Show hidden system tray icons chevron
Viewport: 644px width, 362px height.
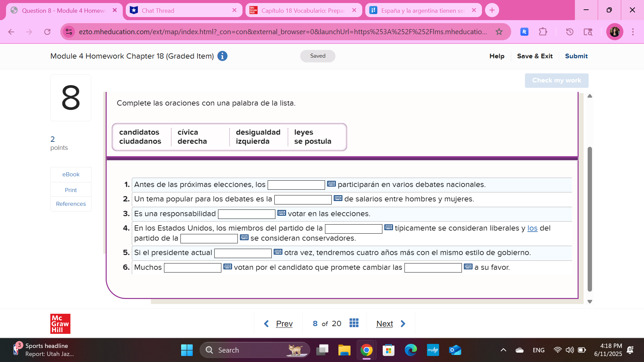(503, 350)
